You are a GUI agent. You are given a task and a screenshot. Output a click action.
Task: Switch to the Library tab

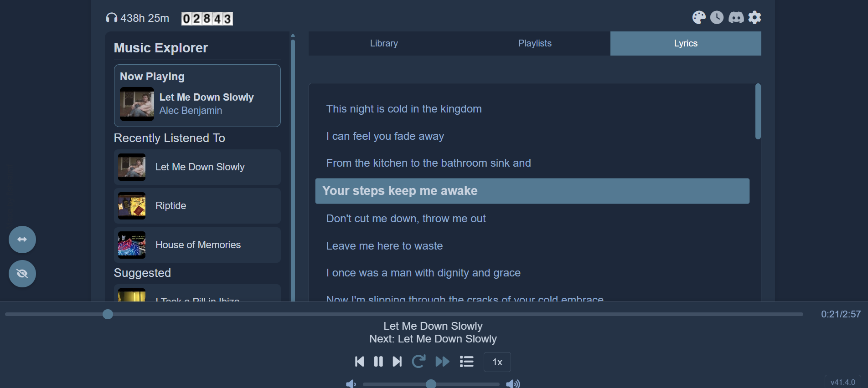[x=384, y=43]
